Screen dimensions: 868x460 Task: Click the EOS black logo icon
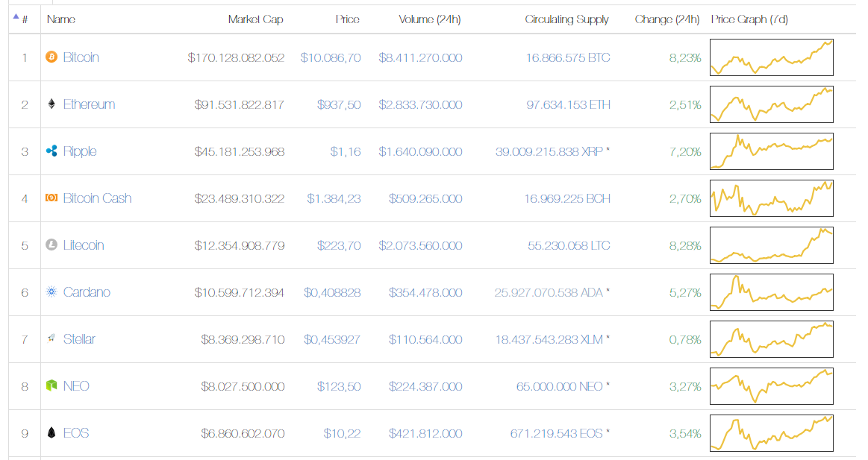tap(51, 433)
